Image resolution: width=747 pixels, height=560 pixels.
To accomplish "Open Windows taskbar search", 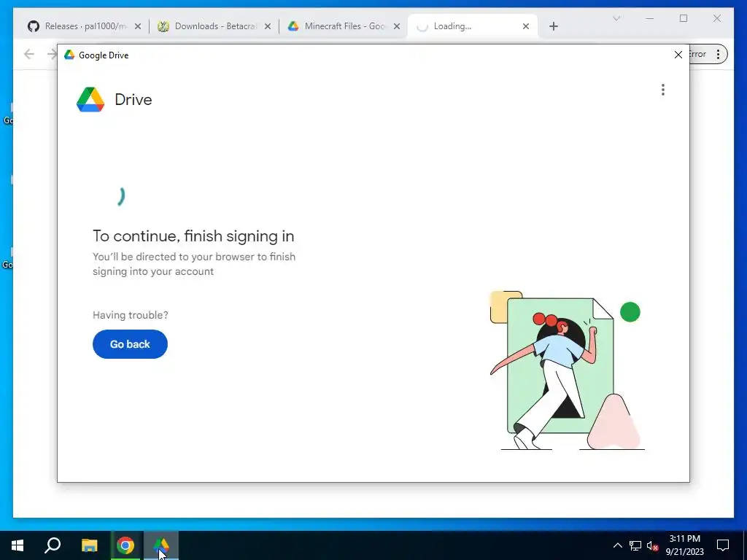I will click(x=53, y=545).
